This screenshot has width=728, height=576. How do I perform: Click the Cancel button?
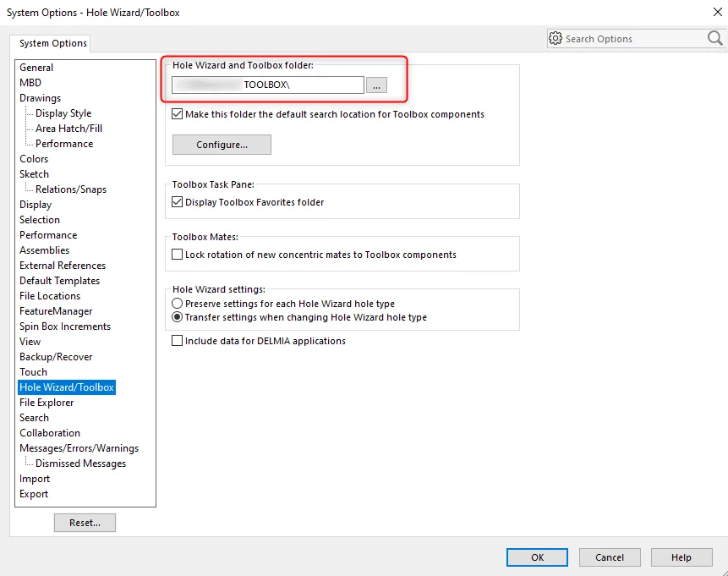(610, 557)
